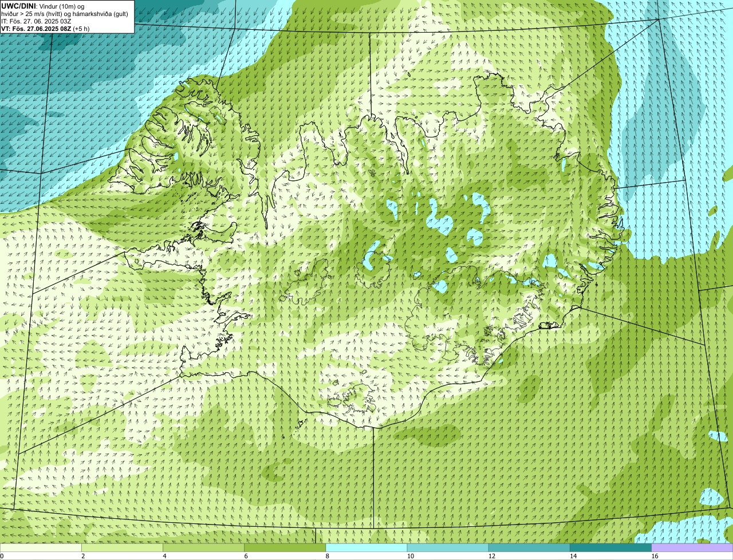Click the legend scale label "6"
Image resolution: width=733 pixels, height=560 pixels.
(x=246, y=556)
